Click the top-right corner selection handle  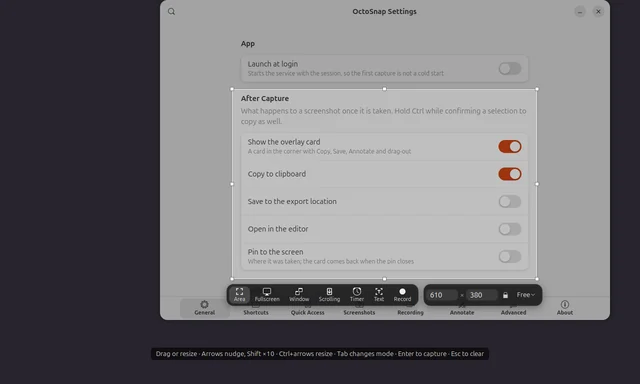pos(537,89)
